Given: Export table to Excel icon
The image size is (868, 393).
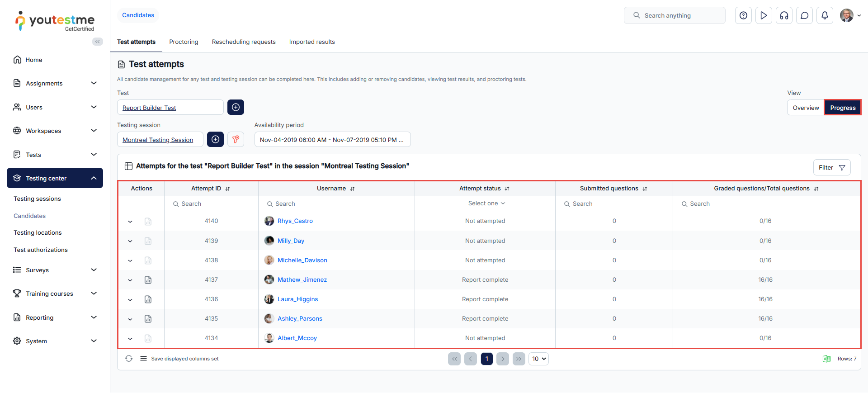Looking at the screenshot, I should (x=826, y=359).
